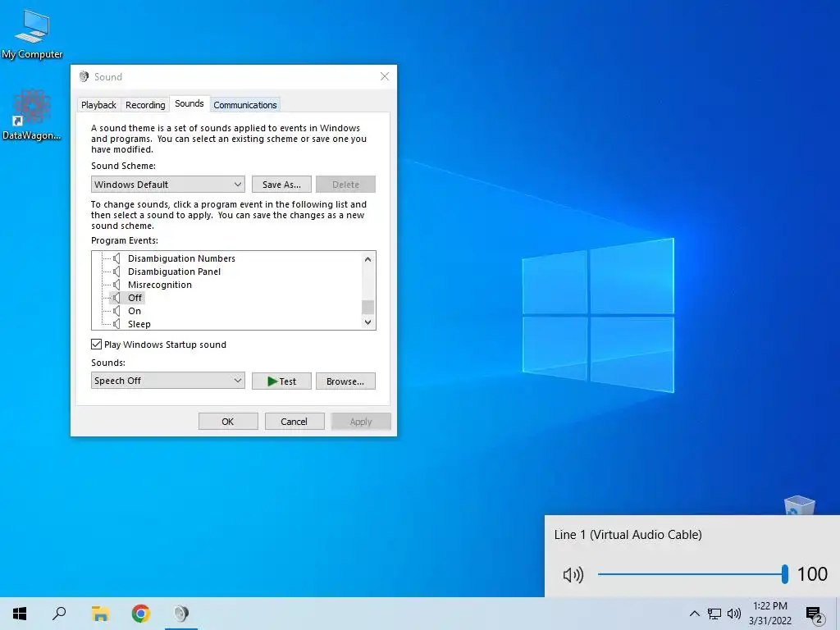Close the Sound dialog window

[x=385, y=76]
